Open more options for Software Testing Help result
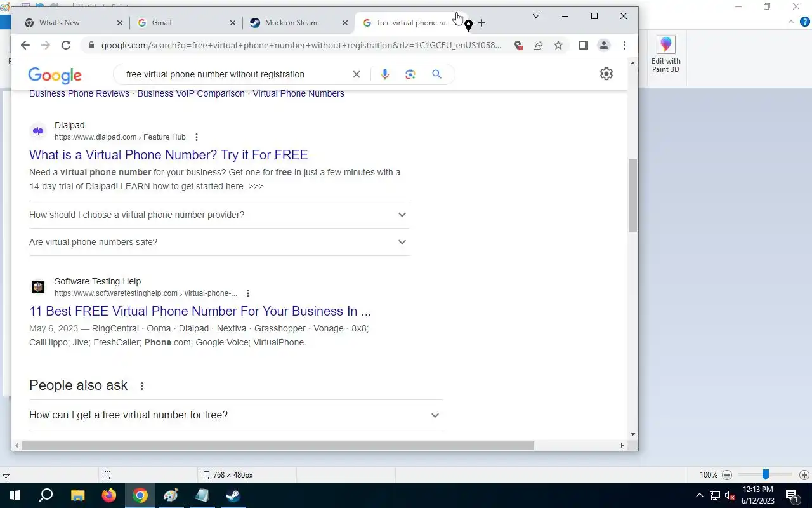The image size is (812, 508). coord(248,293)
